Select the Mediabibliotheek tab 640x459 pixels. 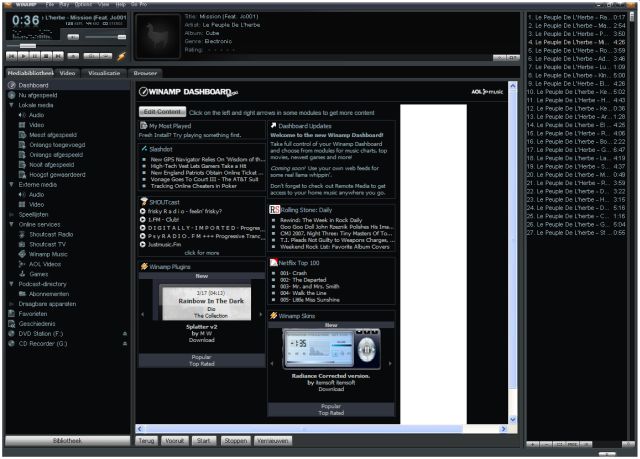coord(30,73)
